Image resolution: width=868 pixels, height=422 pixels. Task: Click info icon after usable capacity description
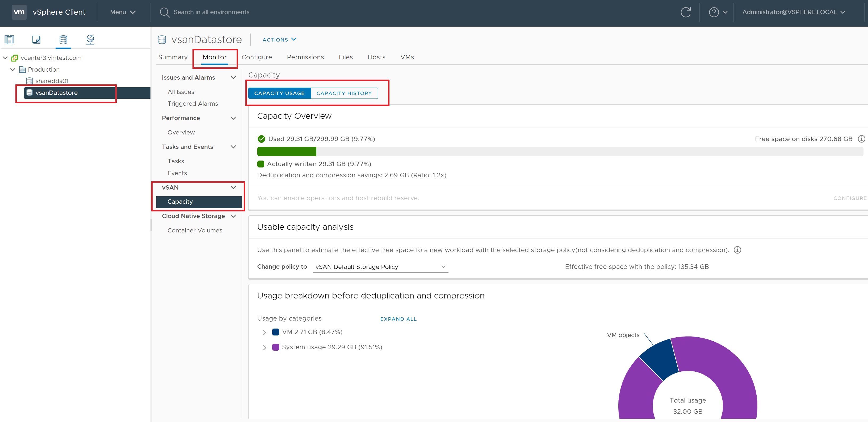(737, 250)
